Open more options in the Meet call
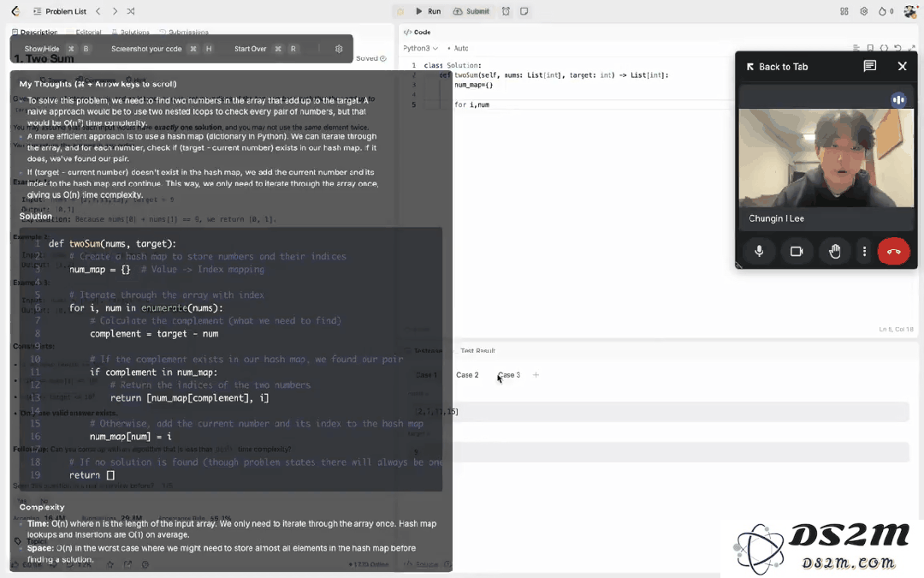The image size is (924, 578). [864, 251]
